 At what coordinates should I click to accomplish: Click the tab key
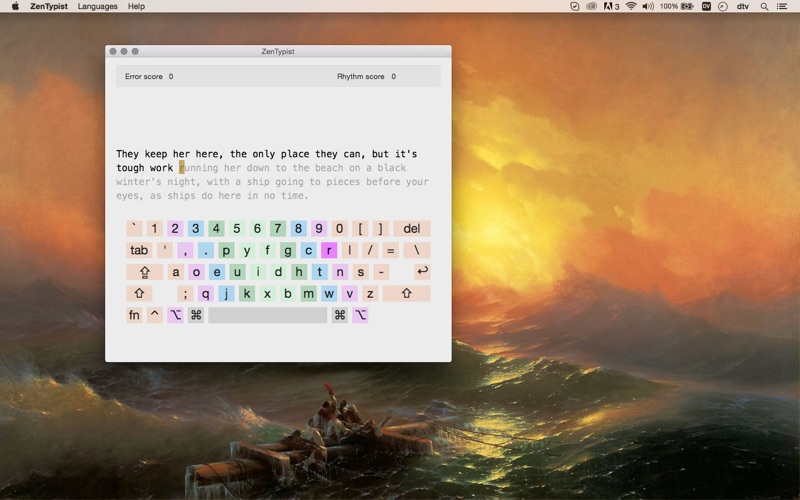click(139, 250)
